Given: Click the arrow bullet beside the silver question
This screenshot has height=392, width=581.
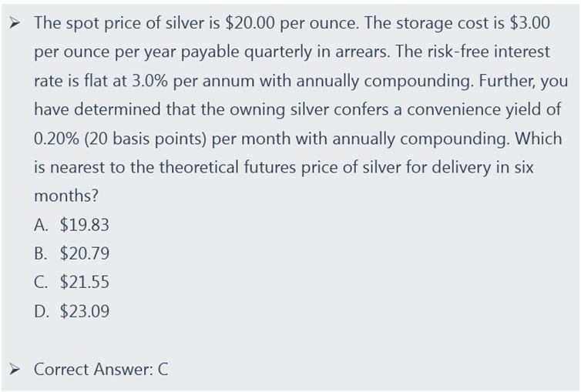Looking at the screenshot, I should (15, 24).
